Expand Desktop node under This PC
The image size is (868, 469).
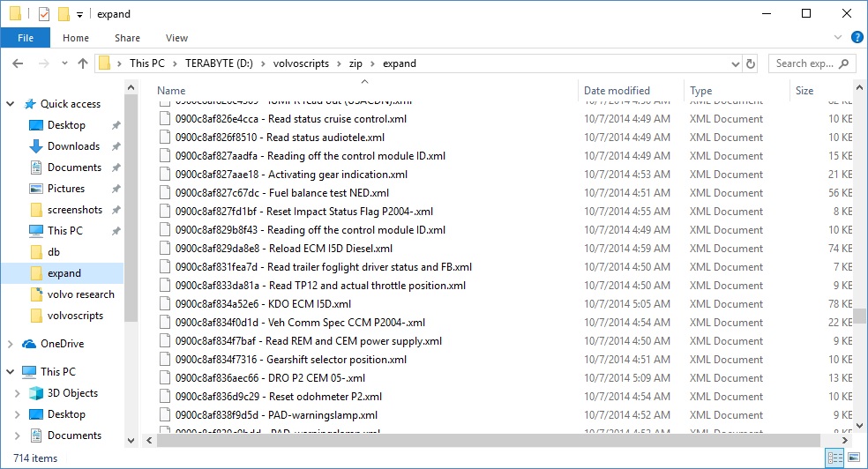pyautogui.click(x=17, y=414)
